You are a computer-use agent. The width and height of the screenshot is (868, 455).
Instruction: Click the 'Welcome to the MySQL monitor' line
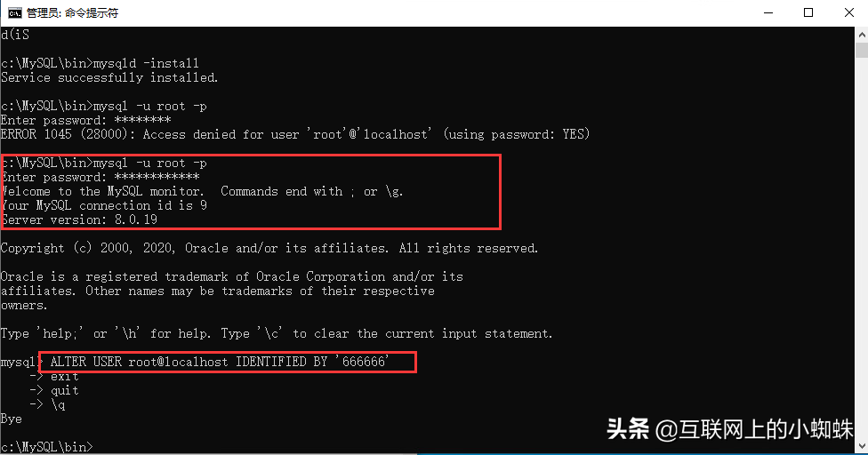pos(202,191)
